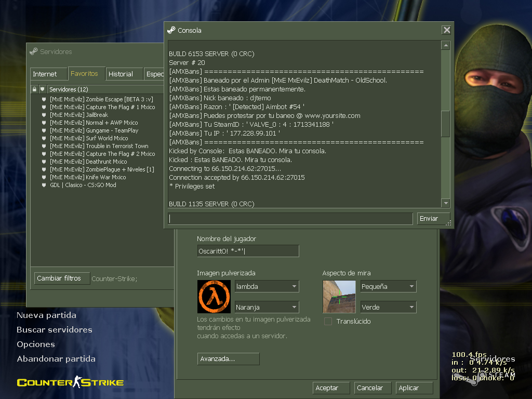
Task: Select Buscar servidores in main menu
Action: tap(55, 330)
